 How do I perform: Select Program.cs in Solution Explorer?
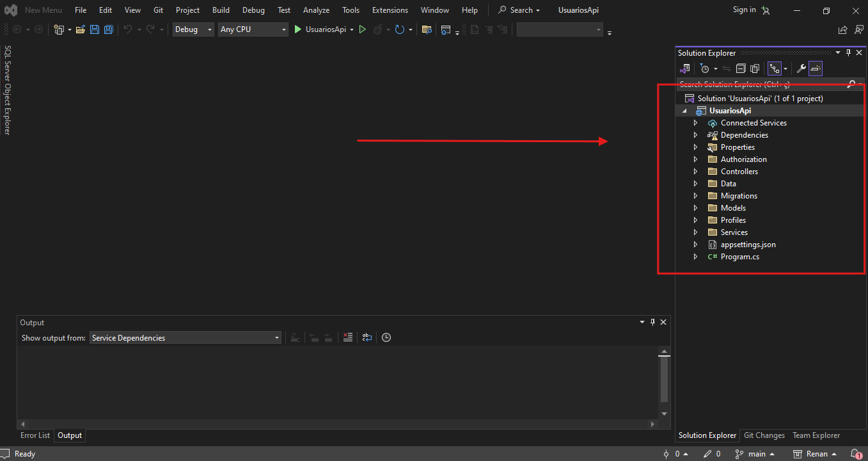[x=739, y=257]
